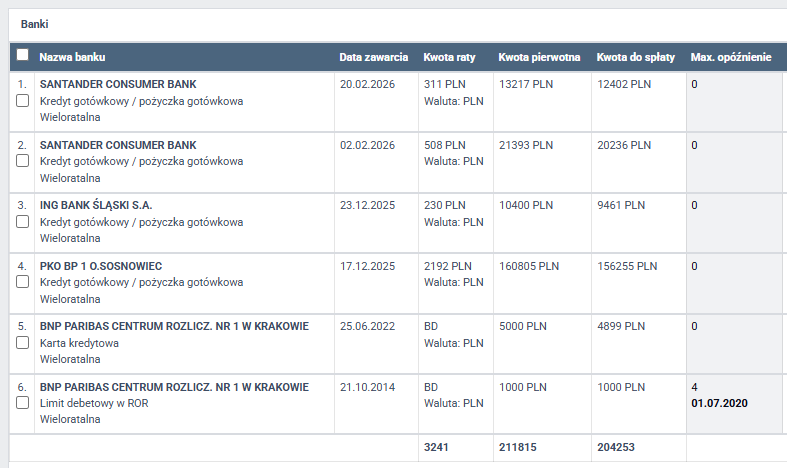Tick the checkbox for the BNP Paribas debit limit row
Image resolution: width=787 pixels, height=468 pixels.
(23, 403)
